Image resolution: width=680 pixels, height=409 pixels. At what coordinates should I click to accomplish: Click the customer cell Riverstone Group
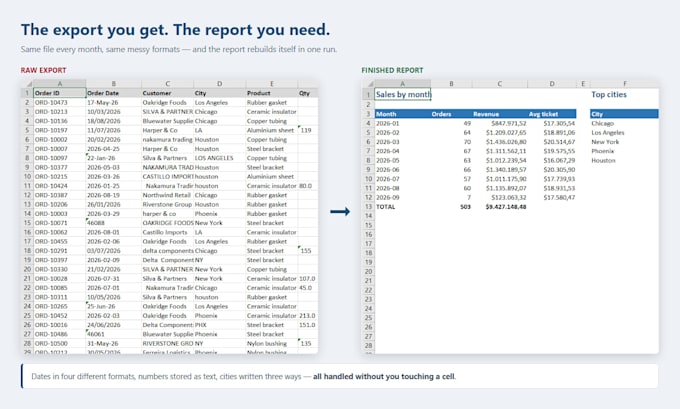pos(167,204)
